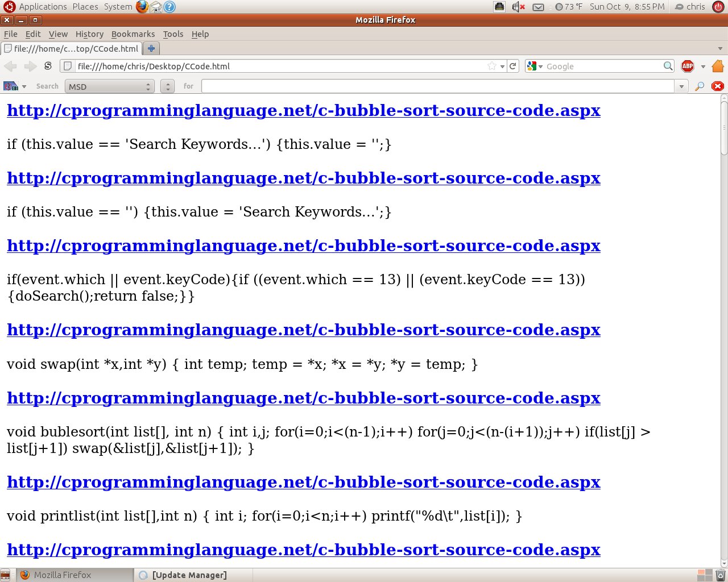The width and height of the screenshot is (728, 582).
Task: Click the stepper button beside the MSD box
Action: click(x=167, y=86)
